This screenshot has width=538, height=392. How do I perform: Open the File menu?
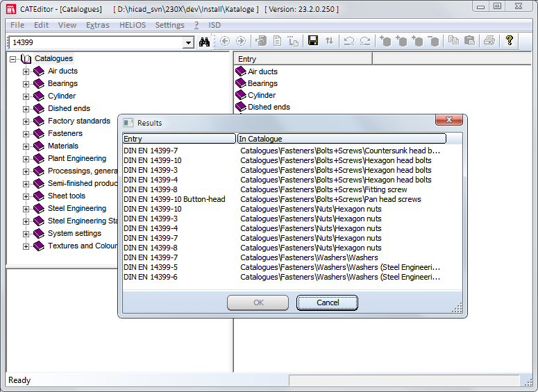(x=17, y=25)
